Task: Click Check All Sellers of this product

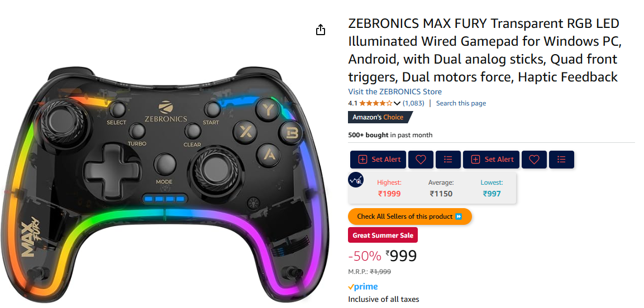Action: [410, 216]
